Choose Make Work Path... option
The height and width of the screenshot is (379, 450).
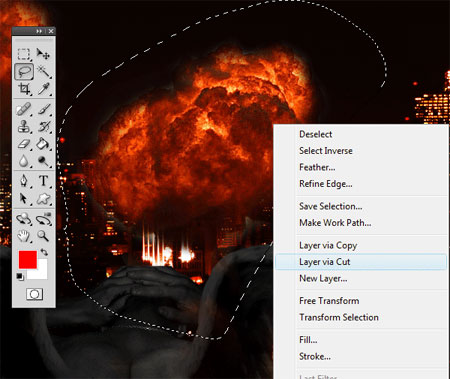coord(335,223)
